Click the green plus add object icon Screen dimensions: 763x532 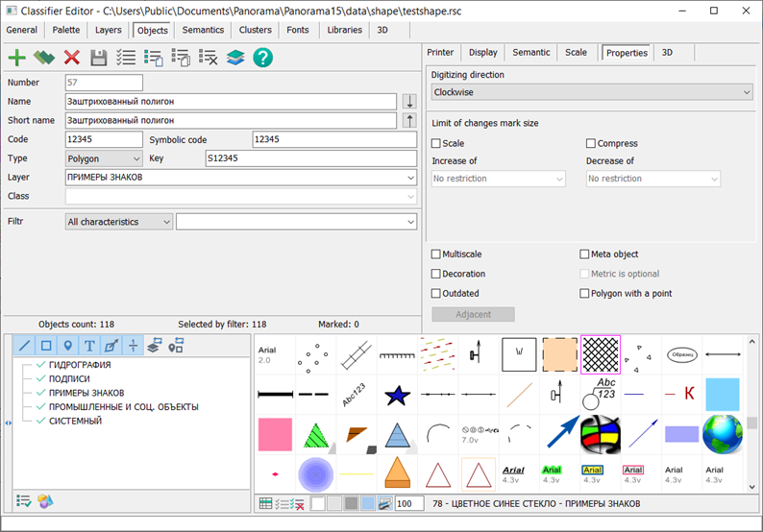click(16, 58)
